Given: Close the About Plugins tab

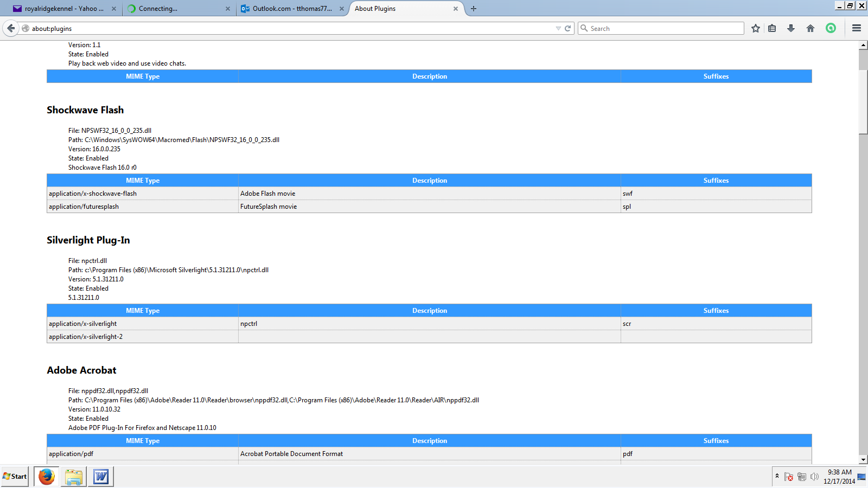Looking at the screenshot, I should pyautogui.click(x=456, y=9).
